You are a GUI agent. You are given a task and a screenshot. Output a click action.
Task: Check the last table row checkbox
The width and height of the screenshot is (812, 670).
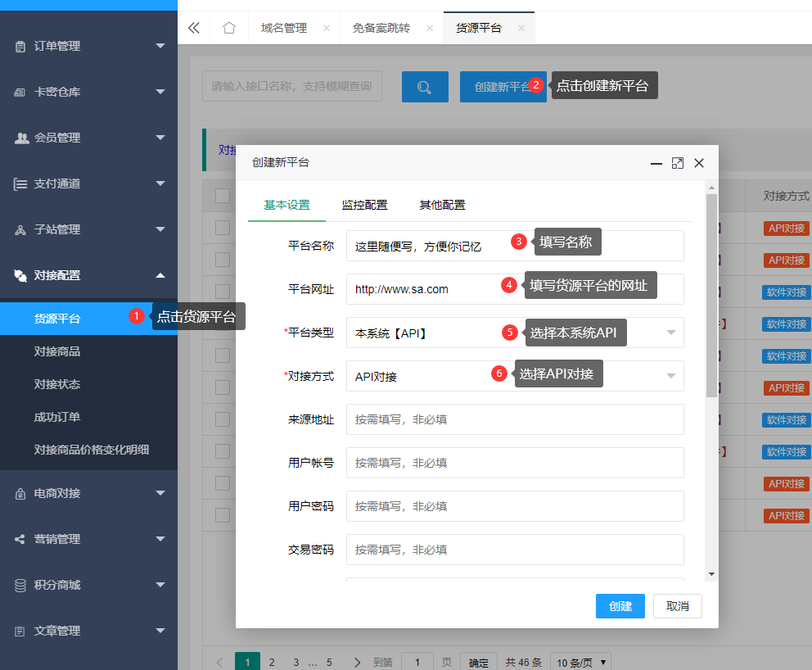pyautogui.click(x=223, y=515)
